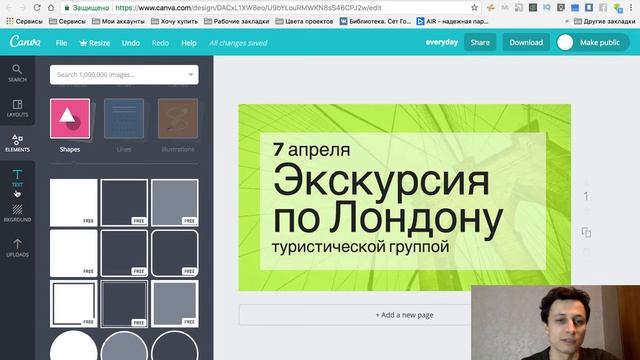Select 'туристической группой' text
Image resolution: width=640 pixels, height=360 pixels.
pos(360,247)
